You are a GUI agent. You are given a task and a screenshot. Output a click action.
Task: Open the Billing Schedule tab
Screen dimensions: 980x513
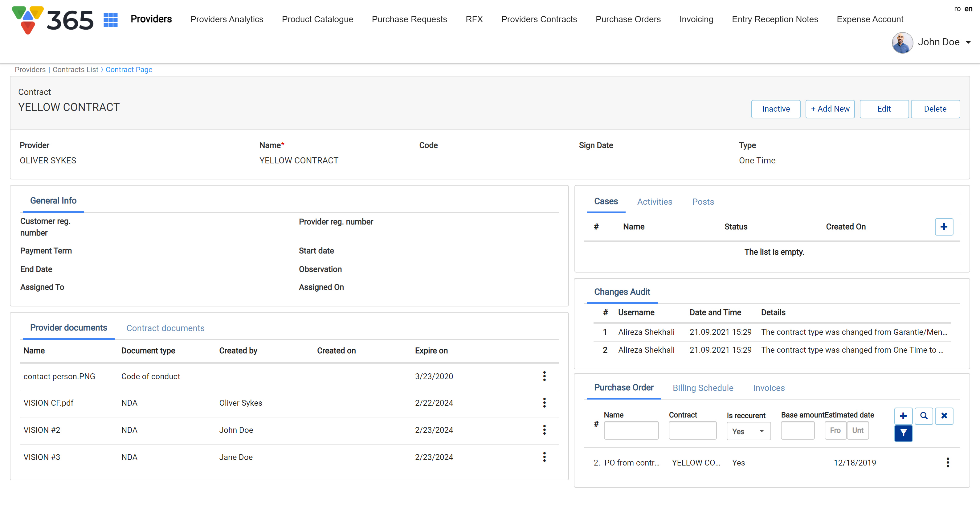click(703, 388)
